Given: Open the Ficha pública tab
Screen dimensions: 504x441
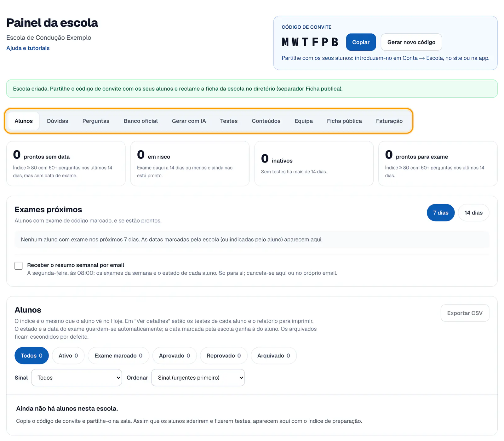Looking at the screenshot, I should 344,121.
